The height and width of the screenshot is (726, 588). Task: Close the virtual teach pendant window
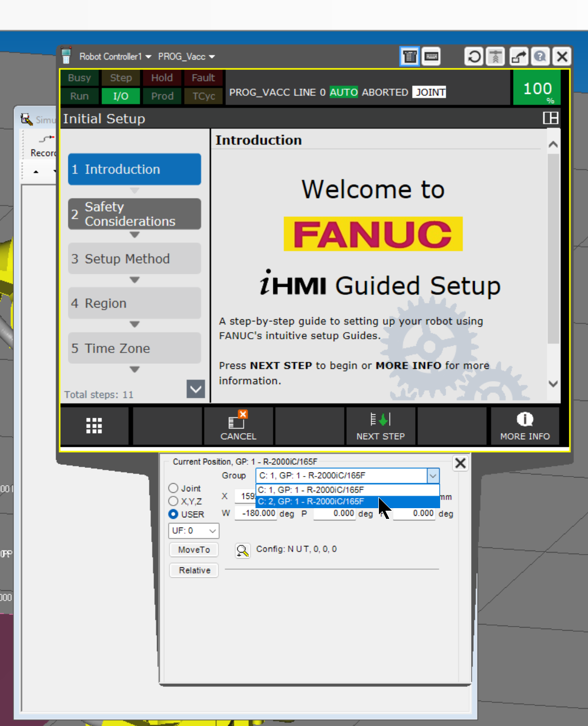(x=562, y=56)
